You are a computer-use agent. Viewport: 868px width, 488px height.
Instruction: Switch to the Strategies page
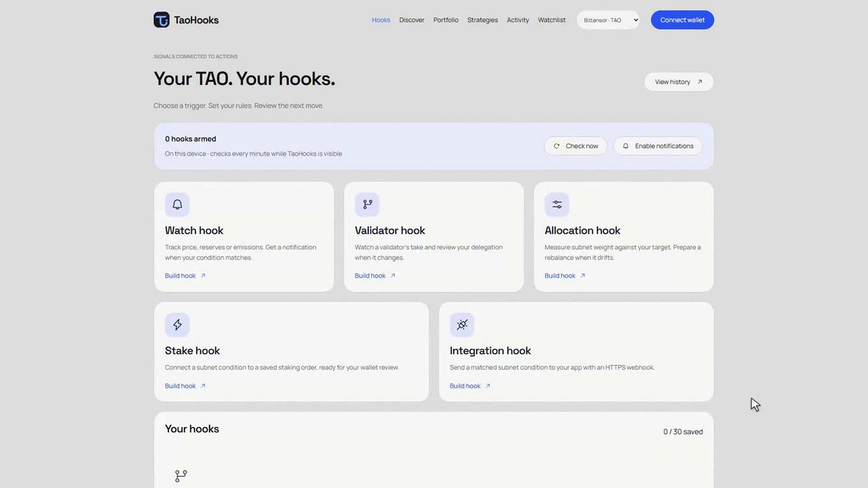(x=482, y=20)
